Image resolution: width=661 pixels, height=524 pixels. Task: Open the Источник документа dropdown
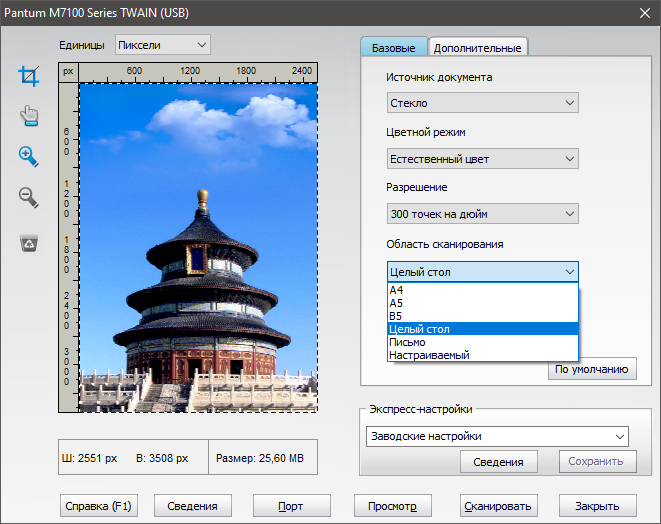pyautogui.click(x=483, y=103)
